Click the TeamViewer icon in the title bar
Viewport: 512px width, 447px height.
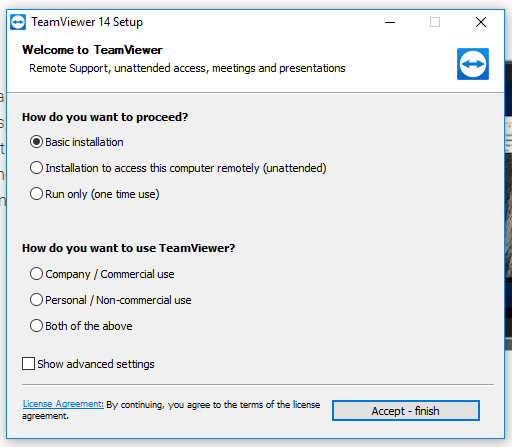[18, 22]
